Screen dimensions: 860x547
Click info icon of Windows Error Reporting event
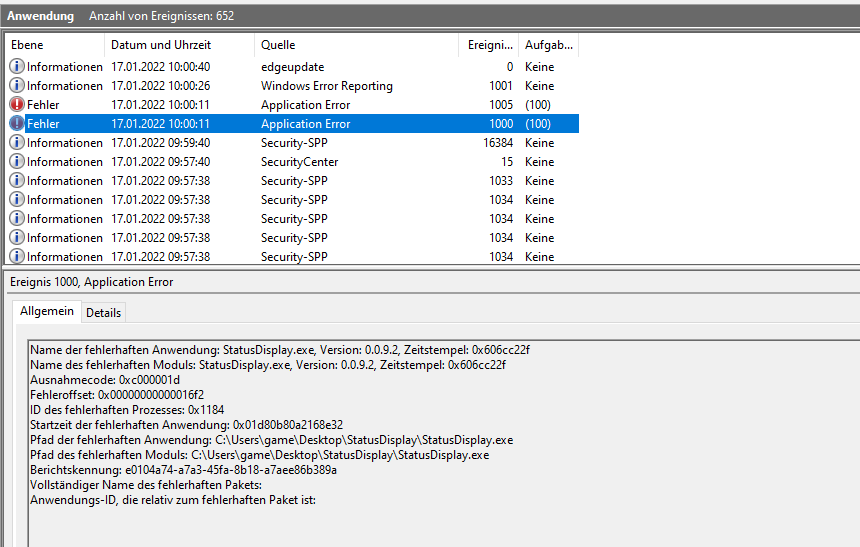pos(17,86)
